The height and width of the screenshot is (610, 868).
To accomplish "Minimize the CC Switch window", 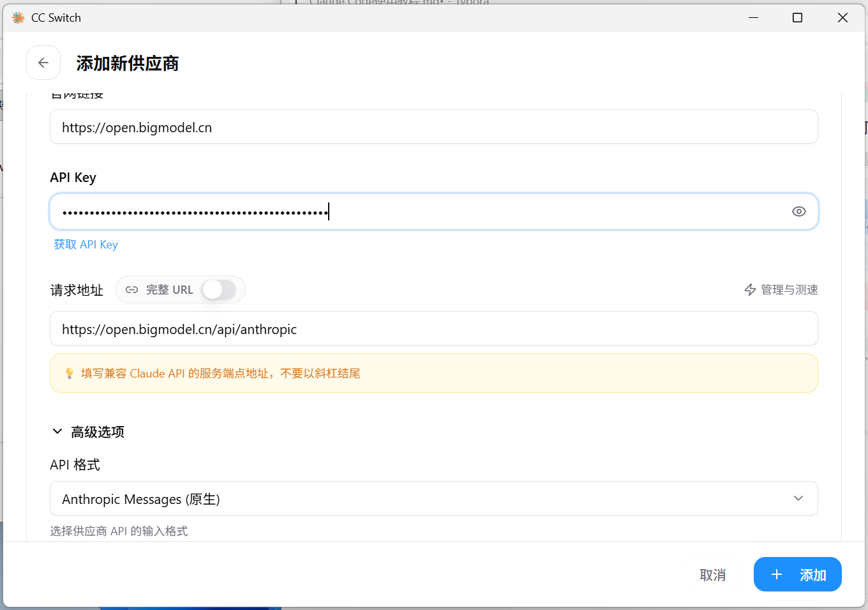I will click(x=754, y=18).
